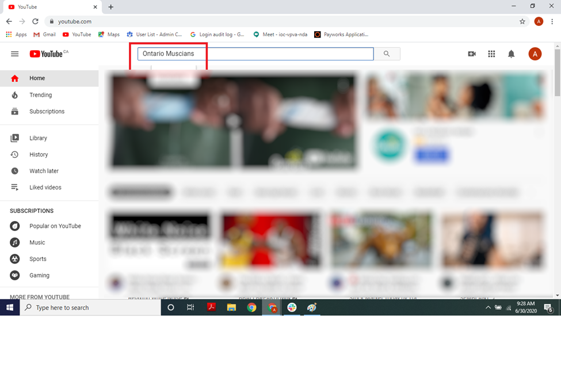Open Watch later in the sidebar
The height and width of the screenshot is (392, 561).
49,171
